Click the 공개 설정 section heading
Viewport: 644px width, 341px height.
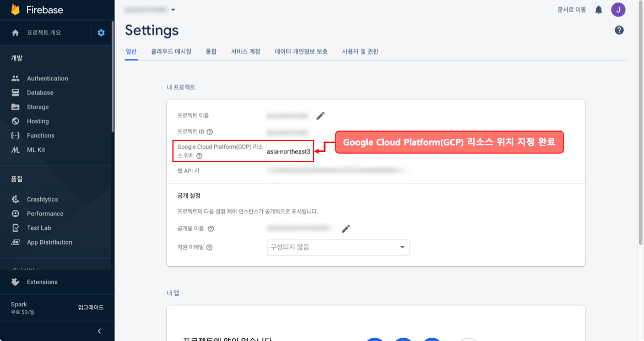click(188, 196)
